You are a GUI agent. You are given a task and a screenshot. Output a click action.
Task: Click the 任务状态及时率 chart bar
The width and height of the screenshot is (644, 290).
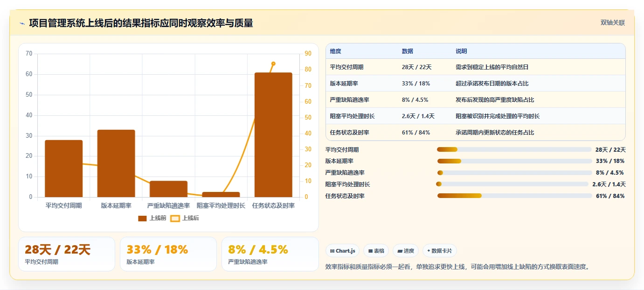pos(273,135)
